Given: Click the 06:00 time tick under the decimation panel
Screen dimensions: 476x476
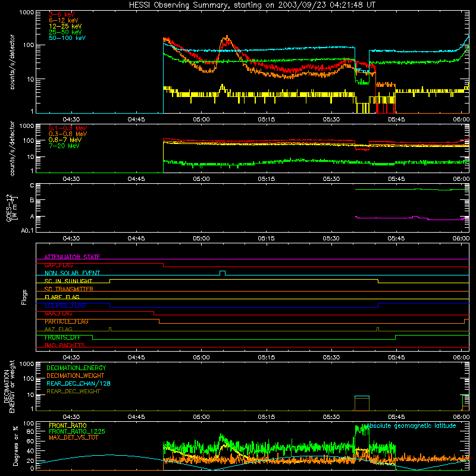Looking at the screenshot, I should (461, 417).
